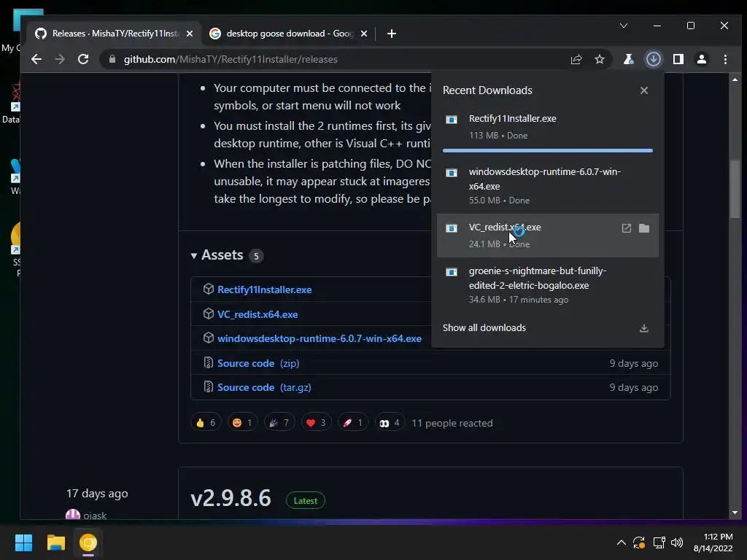Open a new browser tab

[x=392, y=34]
